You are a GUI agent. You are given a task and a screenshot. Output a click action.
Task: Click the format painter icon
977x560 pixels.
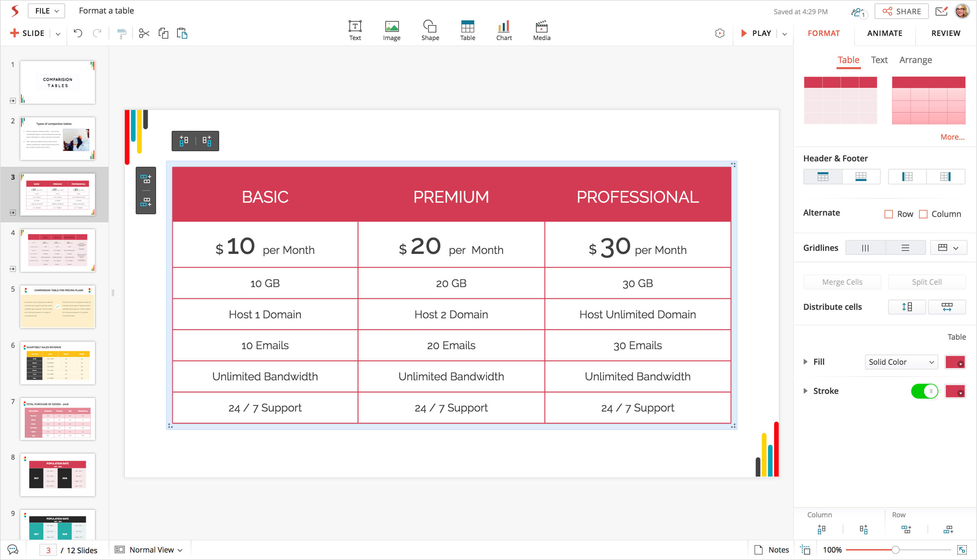pos(121,34)
